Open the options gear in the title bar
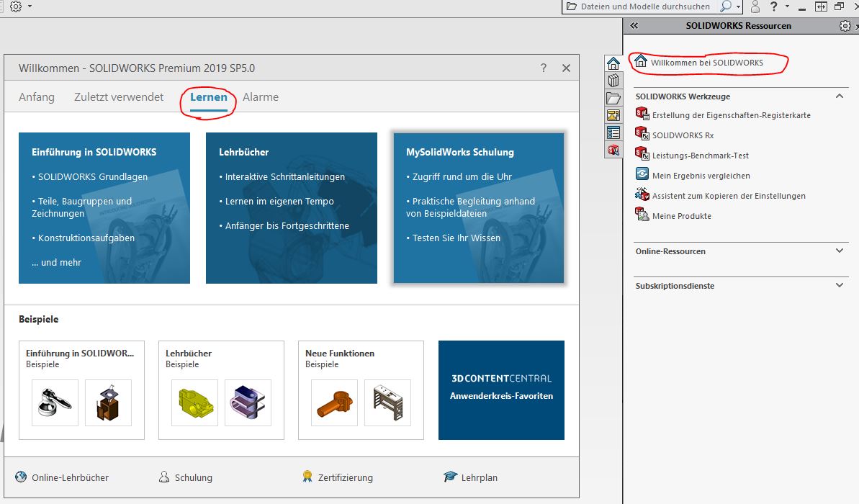This screenshot has width=859, height=504. (x=16, y=6)
